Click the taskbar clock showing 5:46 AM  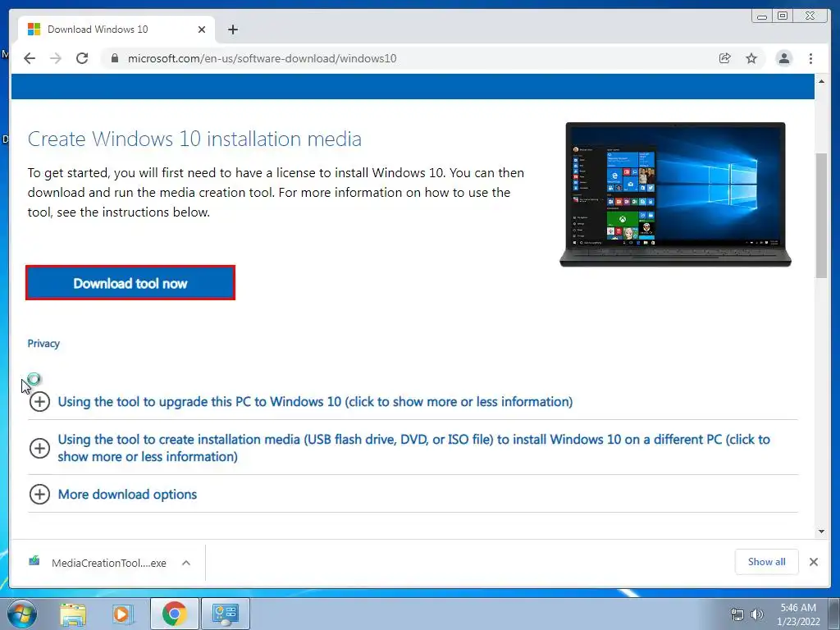798,614
